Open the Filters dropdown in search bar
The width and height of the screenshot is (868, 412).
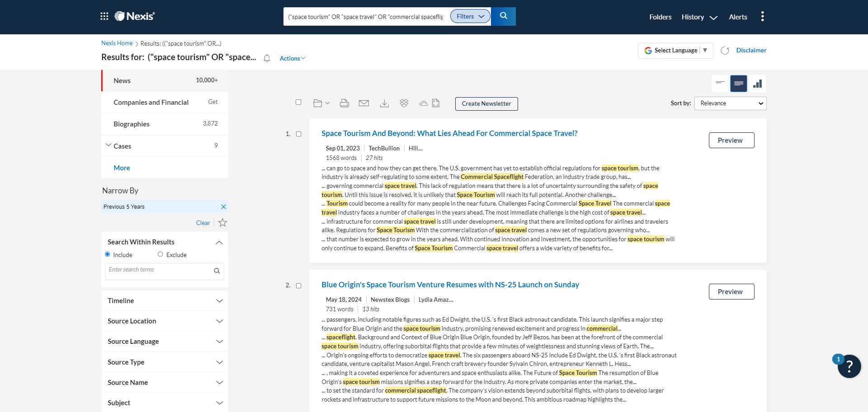click(x=470, y=16)
